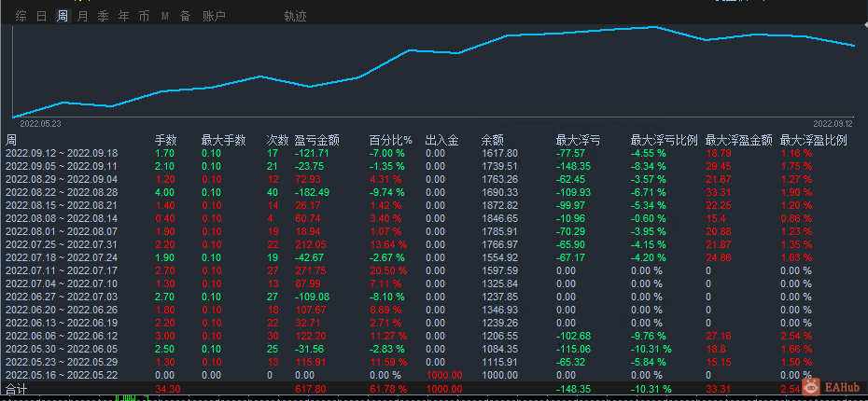Click the trade count 40

point(273,192)
